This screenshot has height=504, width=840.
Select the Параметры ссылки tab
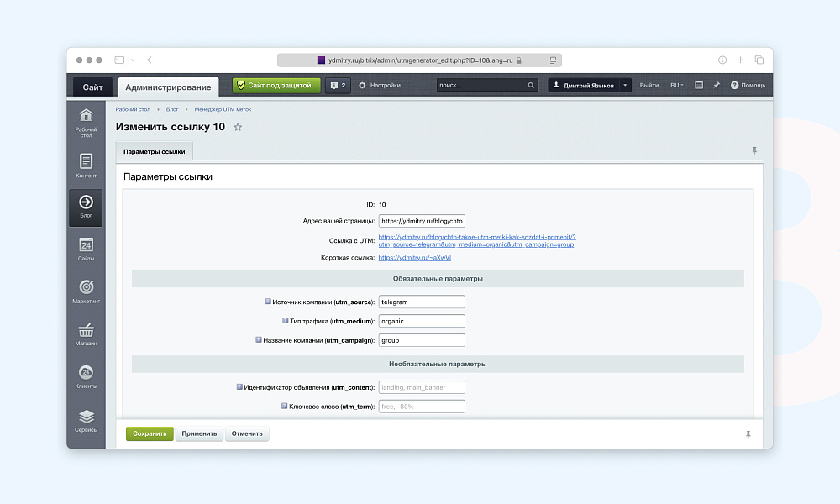point(154,151)
